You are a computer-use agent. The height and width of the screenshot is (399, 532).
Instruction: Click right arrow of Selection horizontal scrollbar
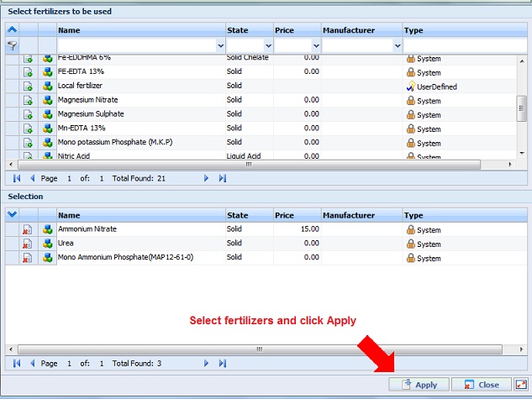click(x=521, y=349)
